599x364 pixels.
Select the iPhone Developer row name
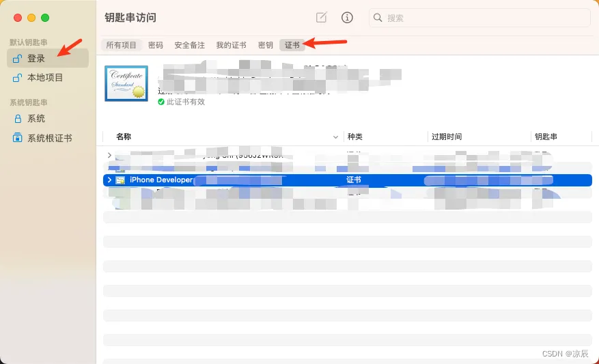[161, 180]
